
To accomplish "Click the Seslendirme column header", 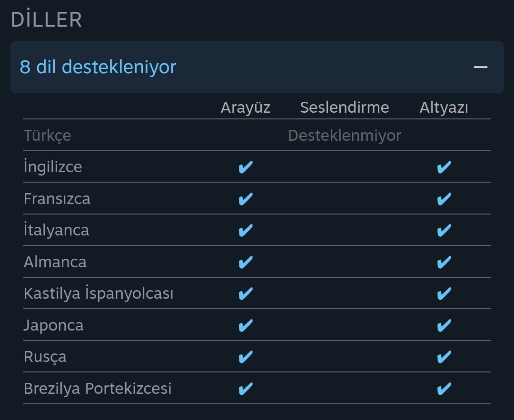I will [x=345, y=107].
